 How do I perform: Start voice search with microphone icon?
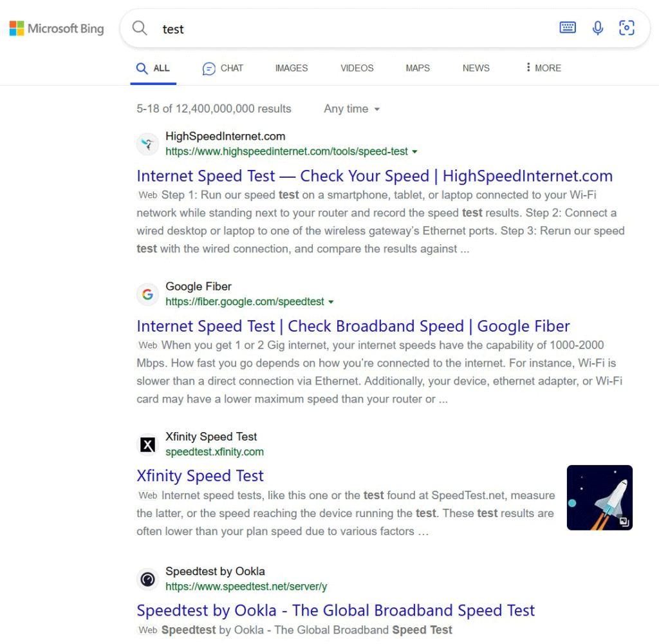(598, 28)
